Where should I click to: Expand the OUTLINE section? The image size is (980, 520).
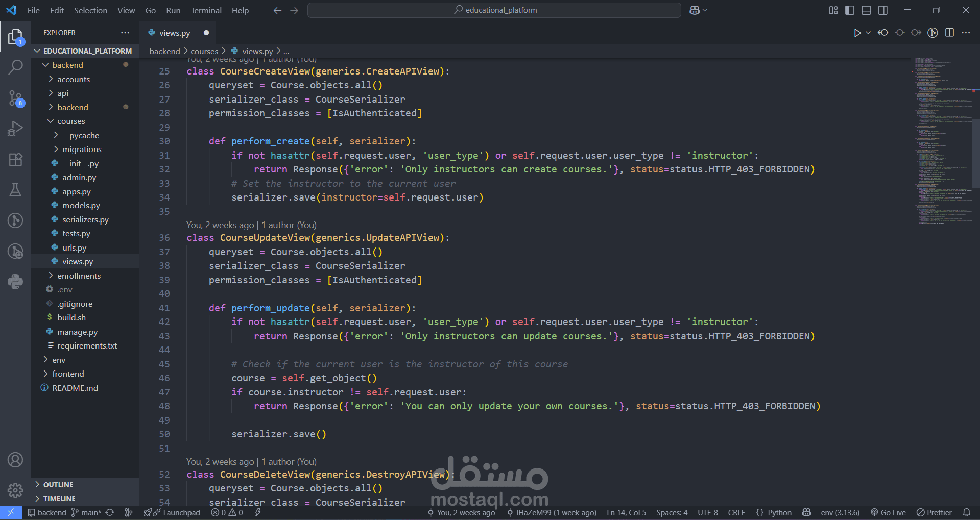(58, 485)
